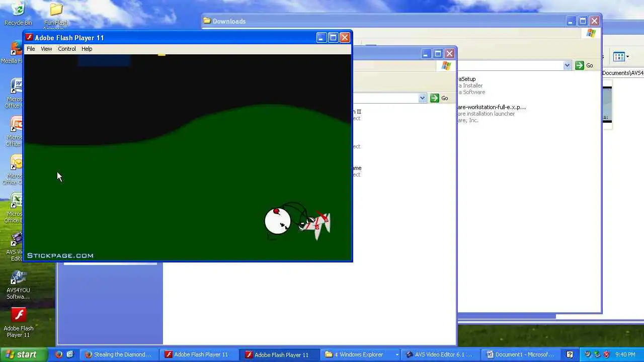Image resolution: width=644 pixels, height=362 pixels.
Task: Click the 9:40 PM system clock
Action: [625, 354]
